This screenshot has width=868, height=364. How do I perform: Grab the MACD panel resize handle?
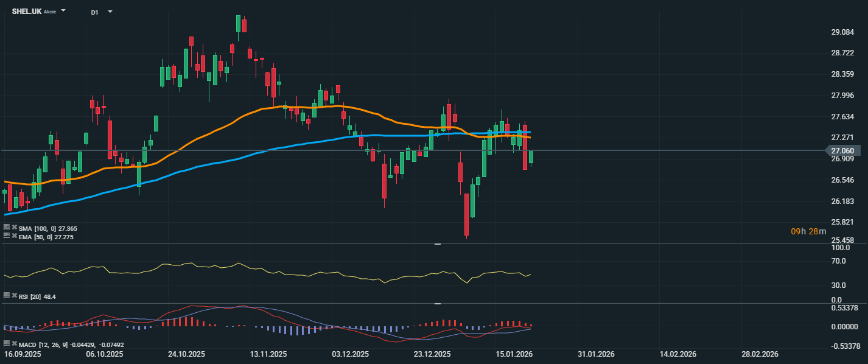437,303
